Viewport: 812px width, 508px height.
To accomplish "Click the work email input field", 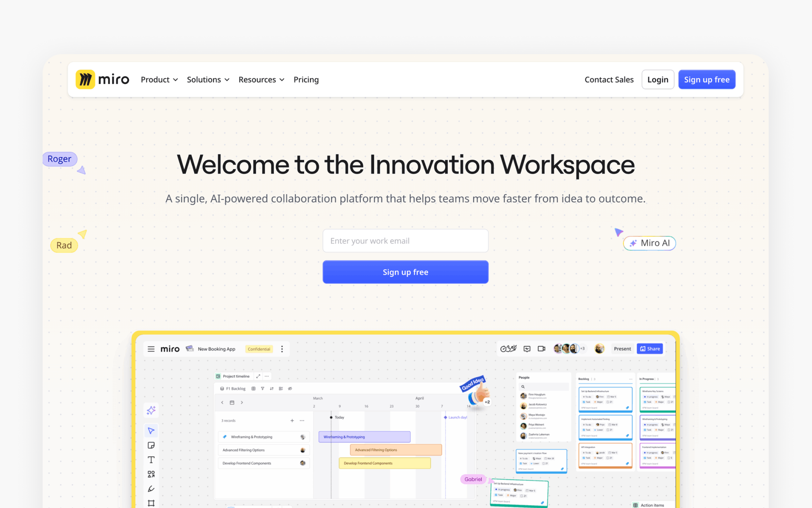I will pyautogui.click(x=405, y=240).
